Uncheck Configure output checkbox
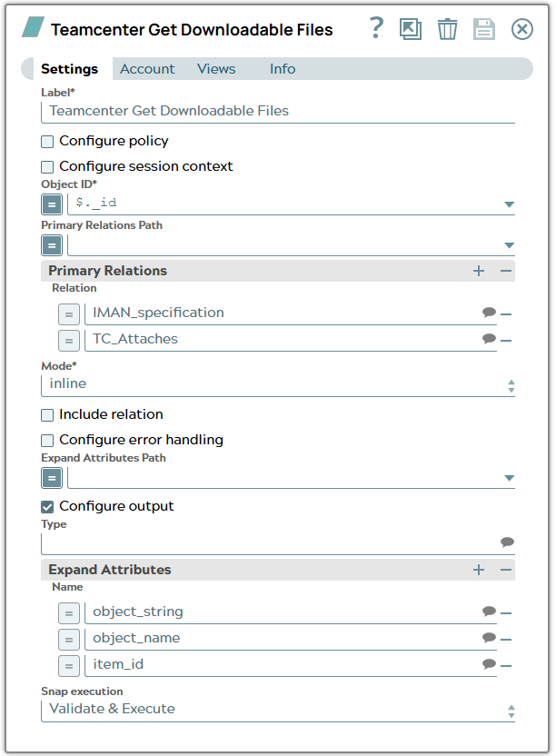Screen dimensions: 556x756 coord(47,507)
